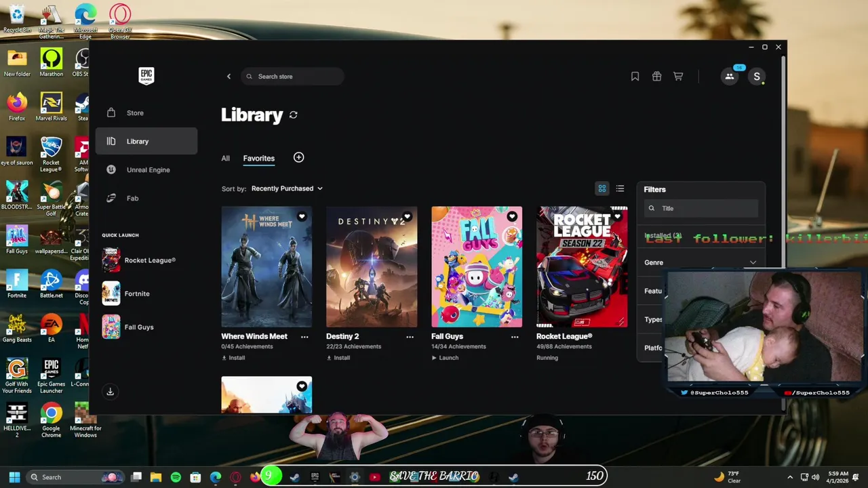Toggle favorite on the partially visible second-row game
The width and height of the screenshot is (868, 488).
tap(302, 386)
